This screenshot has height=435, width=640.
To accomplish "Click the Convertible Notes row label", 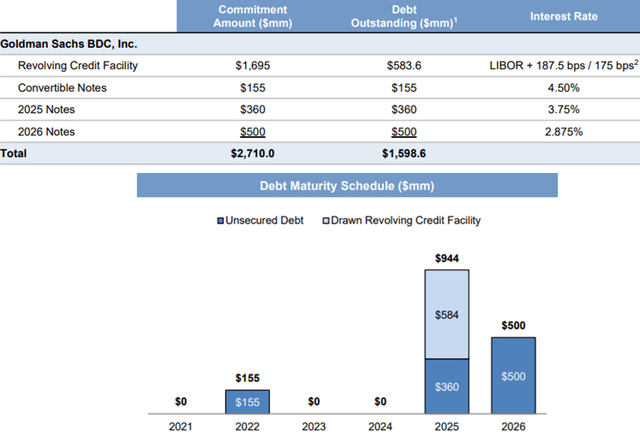I will (62, 88).
